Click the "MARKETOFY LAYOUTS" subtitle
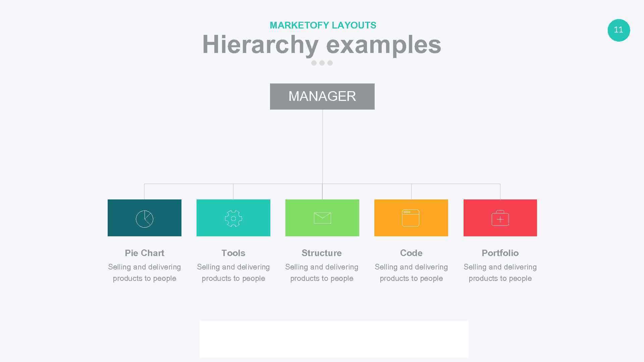Viewport: 644px width, 362px height. point(323,25)
